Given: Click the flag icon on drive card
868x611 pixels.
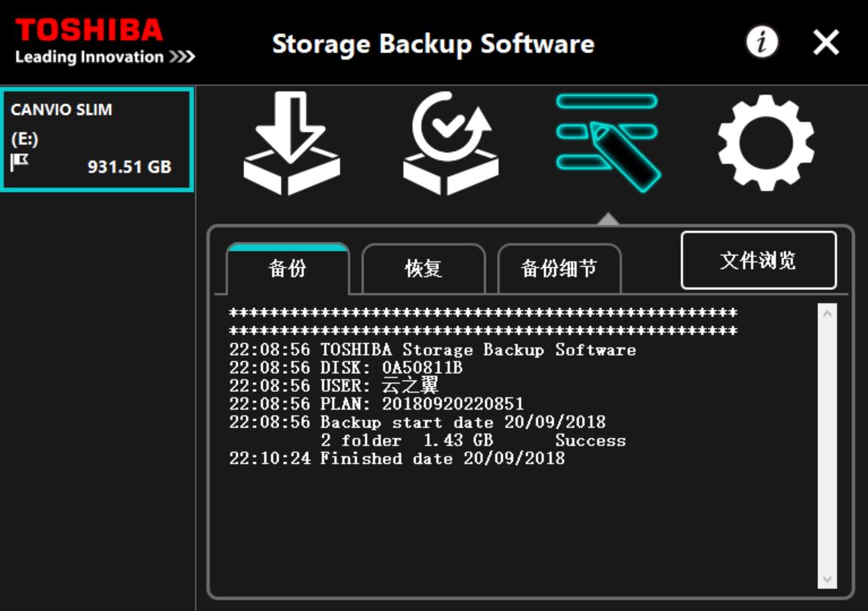Looking at the screenshot, I should pyautogui.click(x=20, y=162).
